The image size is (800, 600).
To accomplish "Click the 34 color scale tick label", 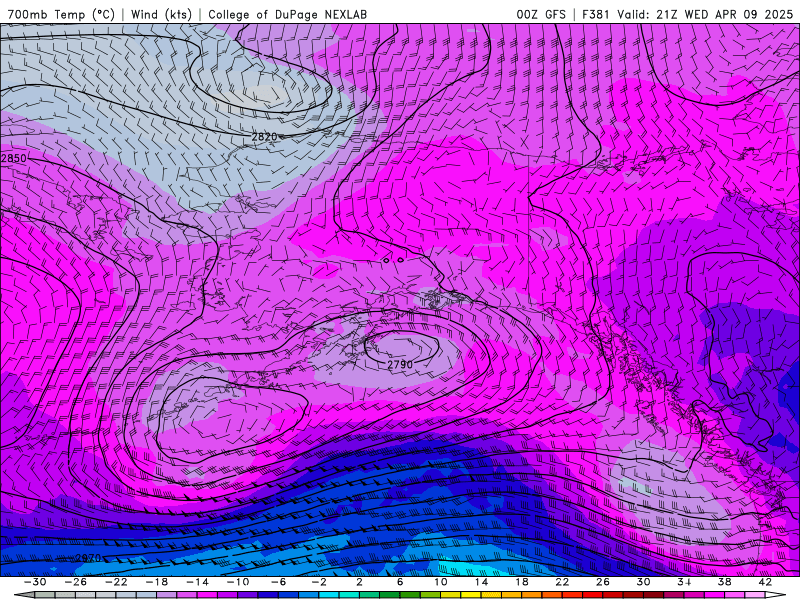I will click(x=684, y=582).
